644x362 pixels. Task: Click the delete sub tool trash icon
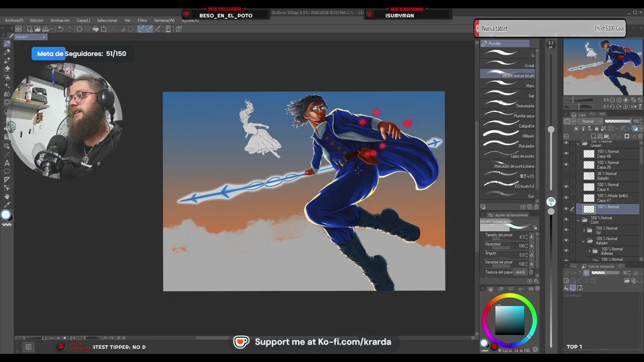click(x=536, y=207)
